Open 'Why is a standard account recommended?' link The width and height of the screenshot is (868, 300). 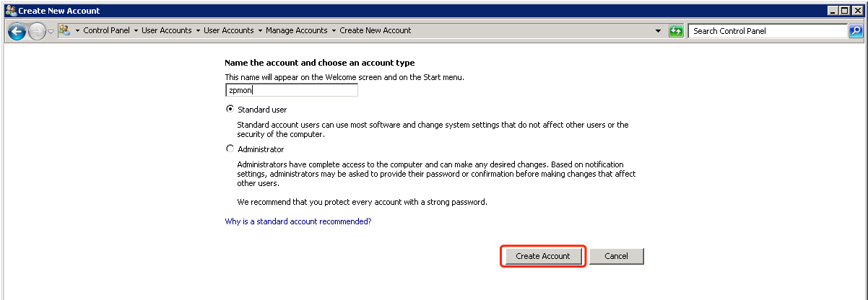298,221
